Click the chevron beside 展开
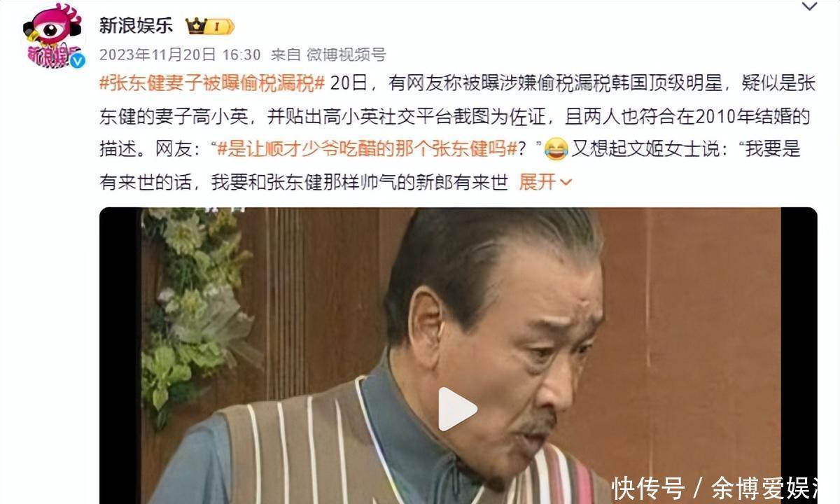The image size is (840, 504). coord(566,183)
